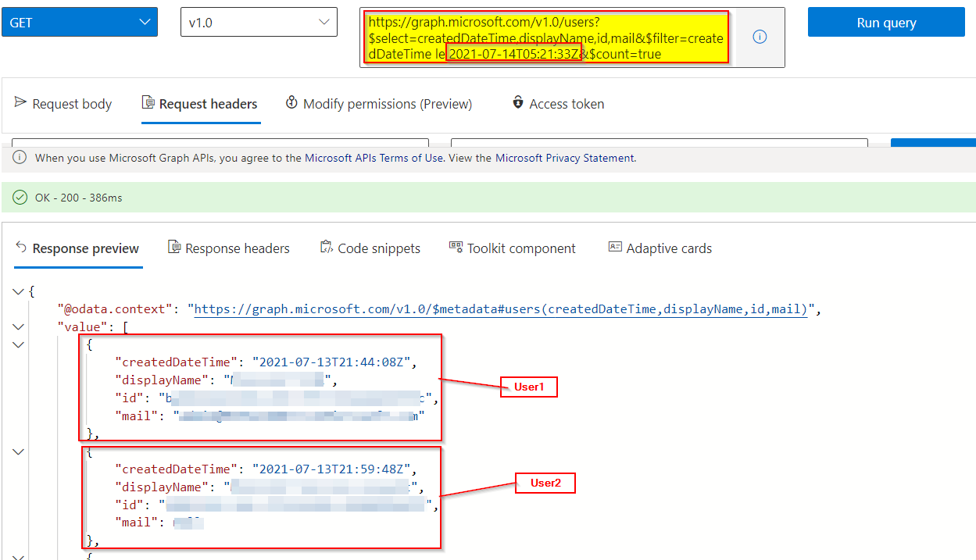Select the Request headers tab

coord(200,104)
